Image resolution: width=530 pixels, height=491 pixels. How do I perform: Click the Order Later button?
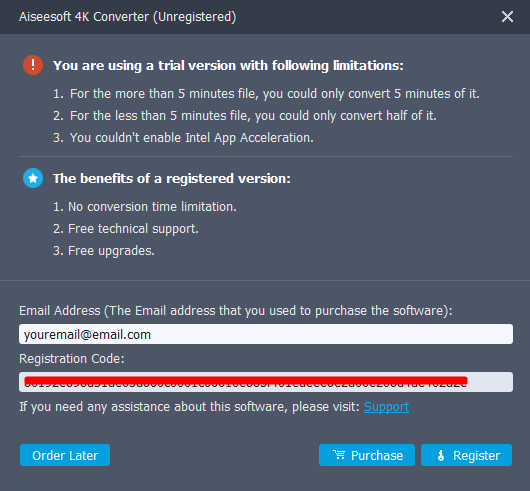tap(65, 455)
